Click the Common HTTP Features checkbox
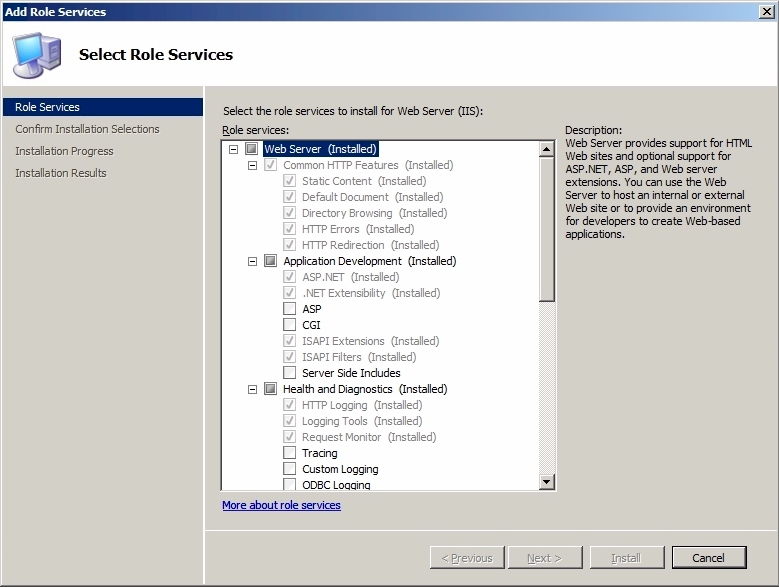Viewport: 779px width, 587px height. point(270,164)
